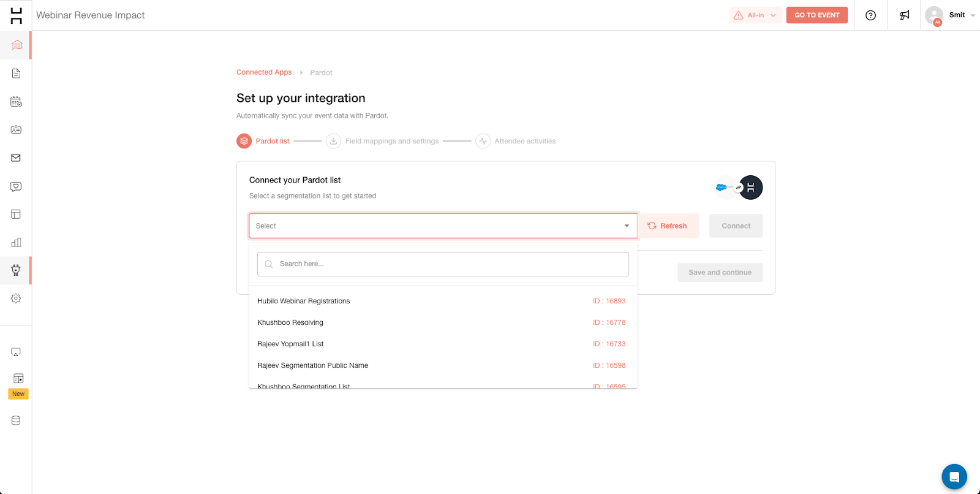
Task: Open the bar chart analytics sidebar icon
Action: click(x=17, y=243)
